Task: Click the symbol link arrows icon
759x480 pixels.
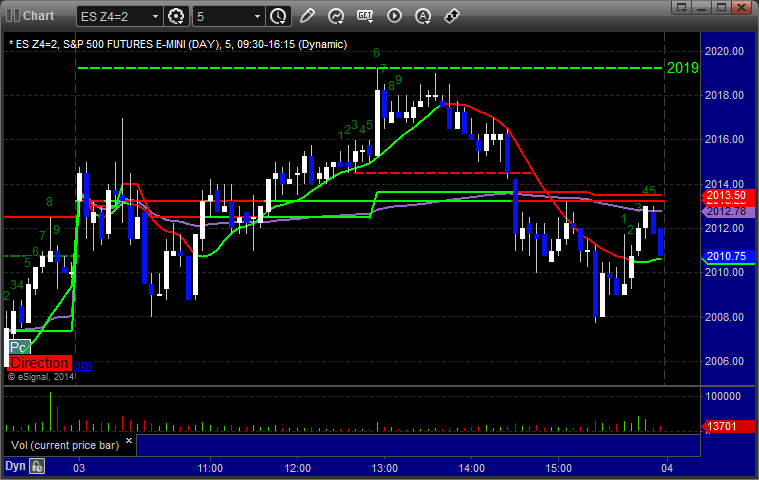Action: pyautogui.click(x=452, y=16)
